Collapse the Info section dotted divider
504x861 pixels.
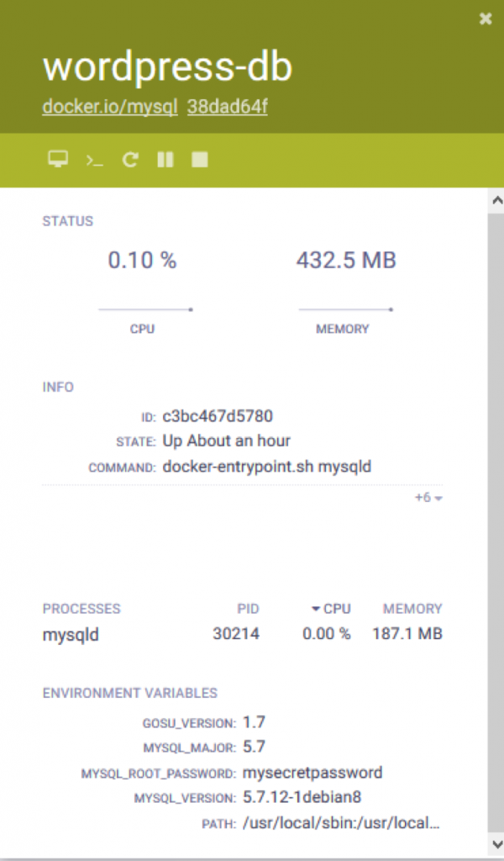click(244, 486)
